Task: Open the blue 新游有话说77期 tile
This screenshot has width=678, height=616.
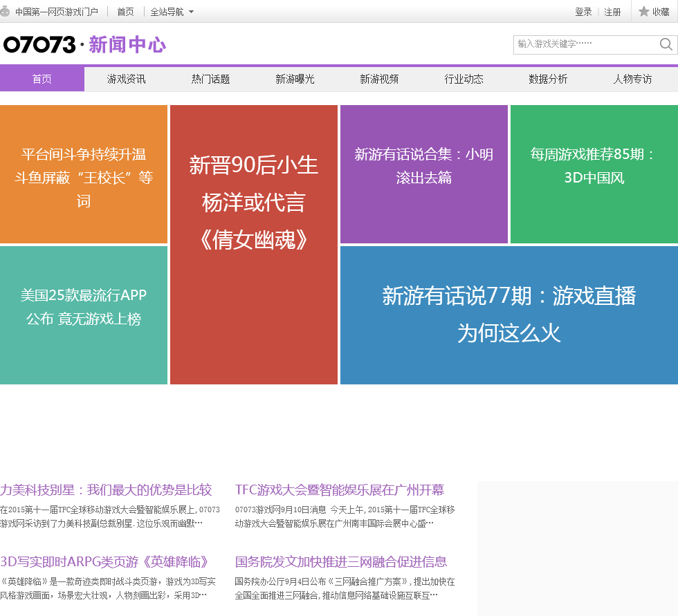Action: [508, 315]
